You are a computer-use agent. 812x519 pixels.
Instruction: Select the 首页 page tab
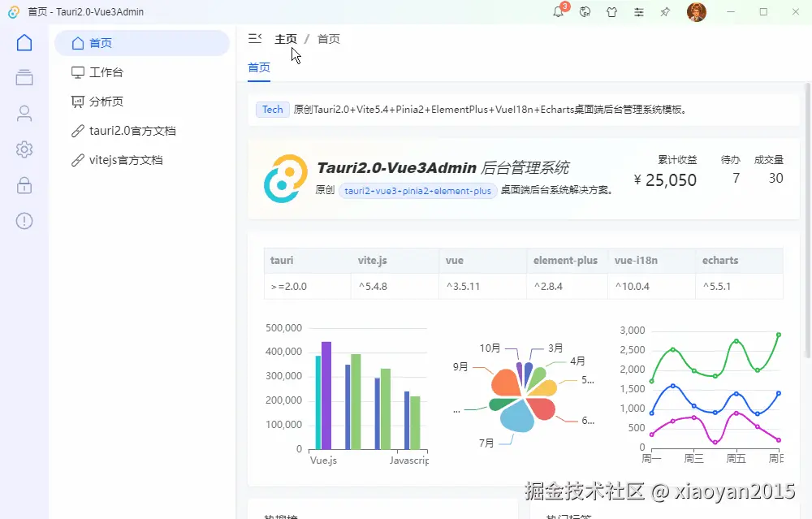(x=259, y=68)
